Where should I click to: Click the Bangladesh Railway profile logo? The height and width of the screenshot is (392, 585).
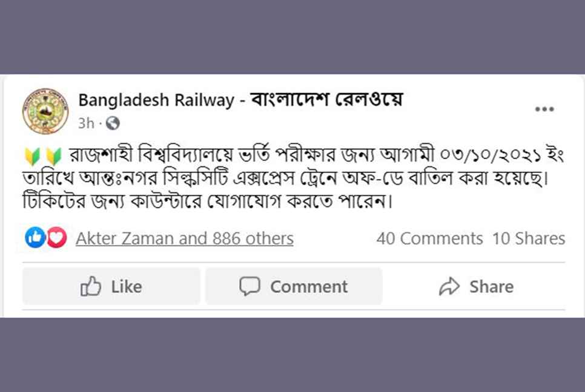tap(45, 111)
